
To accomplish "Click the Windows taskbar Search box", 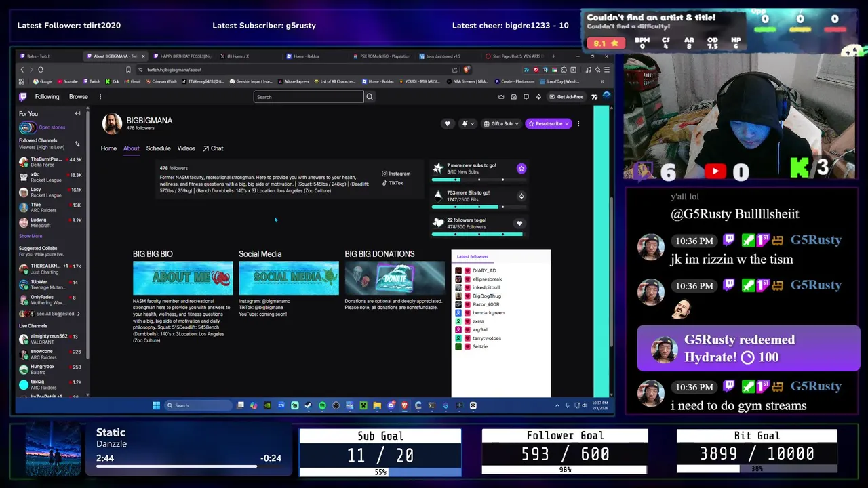I will pos(198,405).
